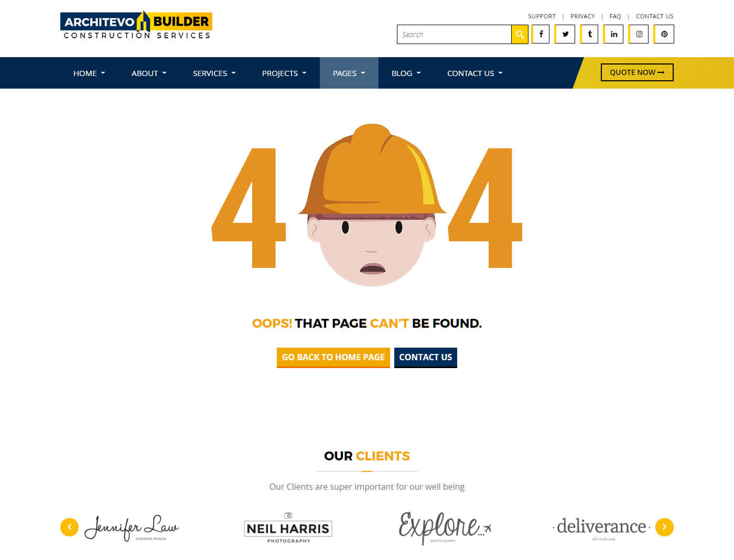734x560 pixels.
Task: Open the Pinterest icon
Action: 664,34
